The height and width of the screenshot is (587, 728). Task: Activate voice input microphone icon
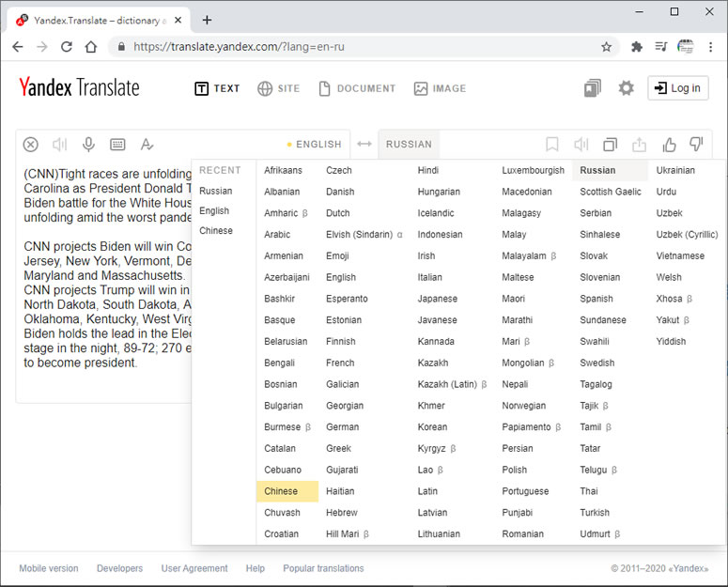(88, 145)
